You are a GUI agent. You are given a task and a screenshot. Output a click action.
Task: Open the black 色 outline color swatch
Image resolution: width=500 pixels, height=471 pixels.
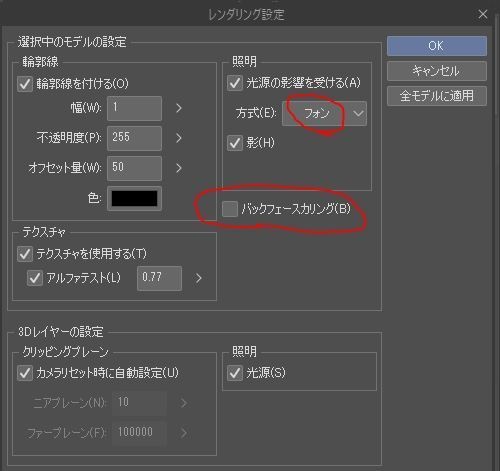tap(134, 199)
